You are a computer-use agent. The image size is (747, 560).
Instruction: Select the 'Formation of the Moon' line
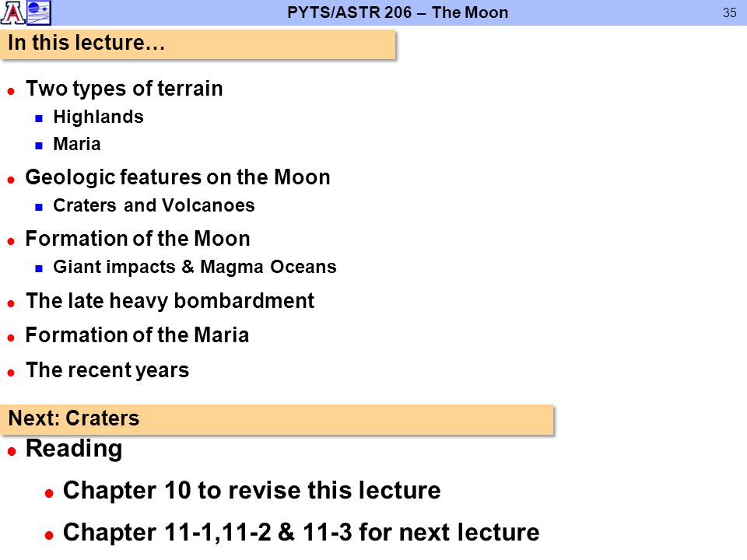(138, 239)
